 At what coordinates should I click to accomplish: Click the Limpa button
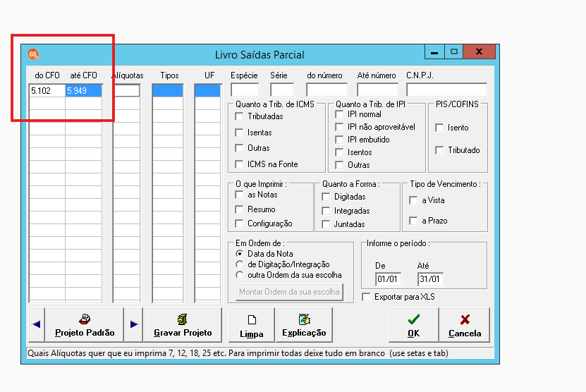pos(252,324)
